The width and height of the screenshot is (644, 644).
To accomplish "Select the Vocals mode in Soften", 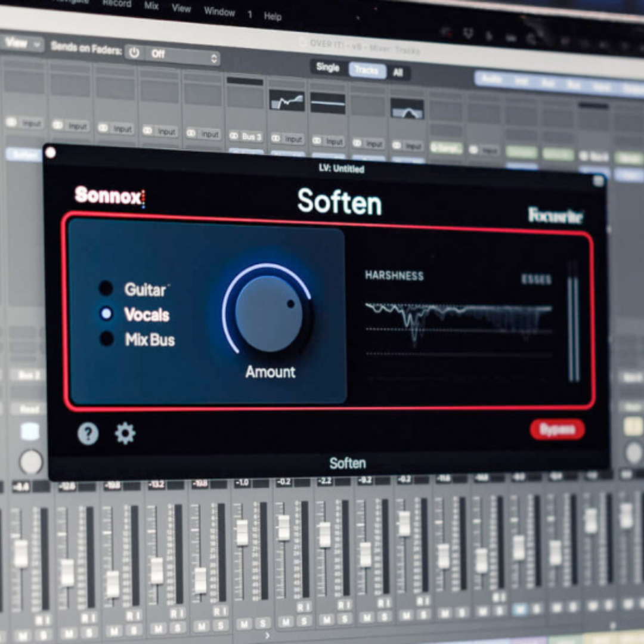I will tap(107, 315).
